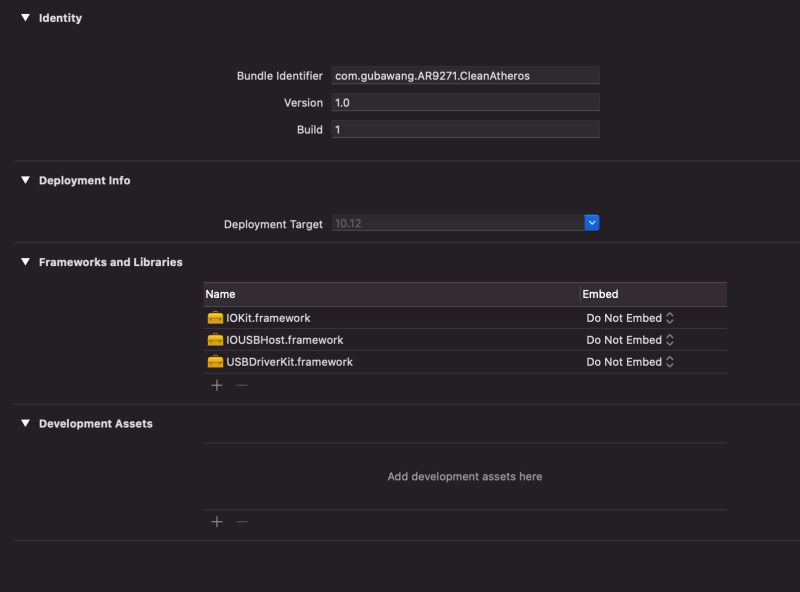Click the IOUSBHost.framework toolbox icon

pyautogui.click(x=218, y=339)
